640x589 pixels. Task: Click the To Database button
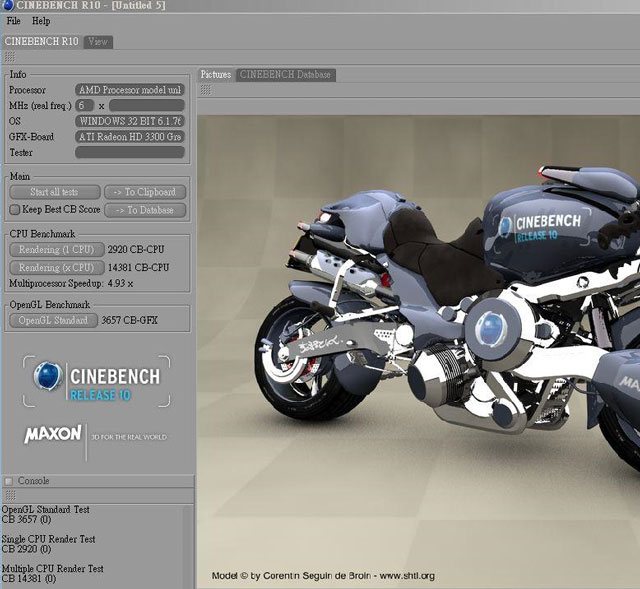click(x=144, y=210)
